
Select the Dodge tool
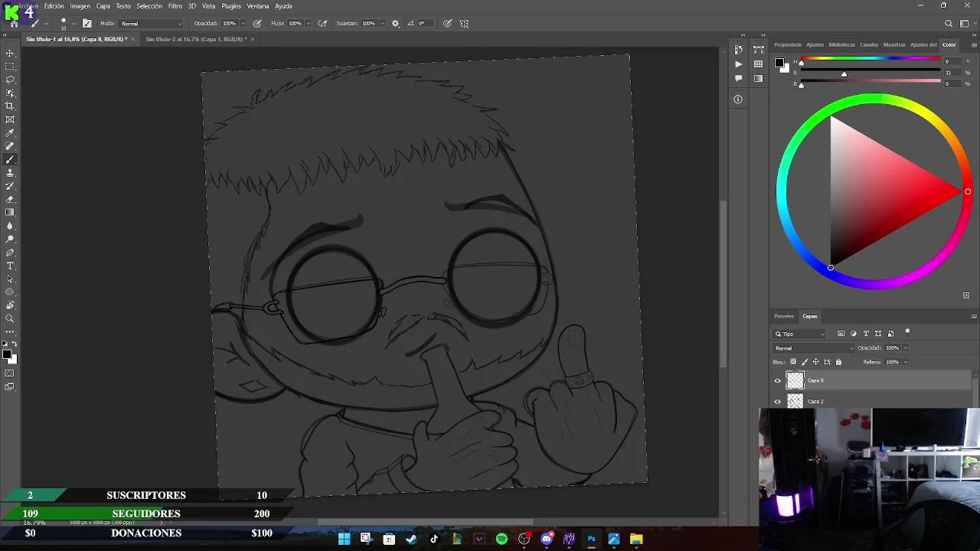[x=10, y=240]
